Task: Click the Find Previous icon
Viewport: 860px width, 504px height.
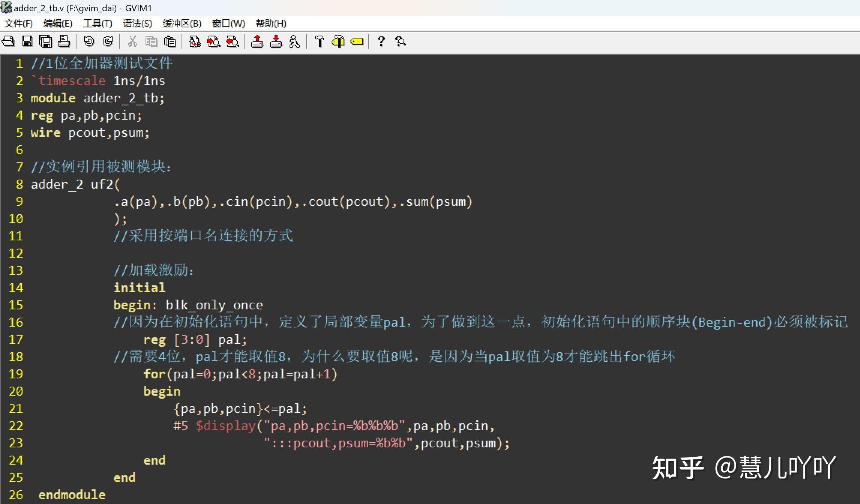Action: (233, 41)
